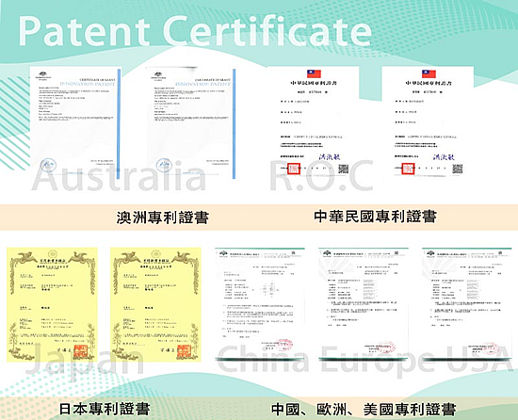518x420 pixels.
Task: Click the Taiwan flag on first R.O.C. certificate
Action: click(314, 73)
